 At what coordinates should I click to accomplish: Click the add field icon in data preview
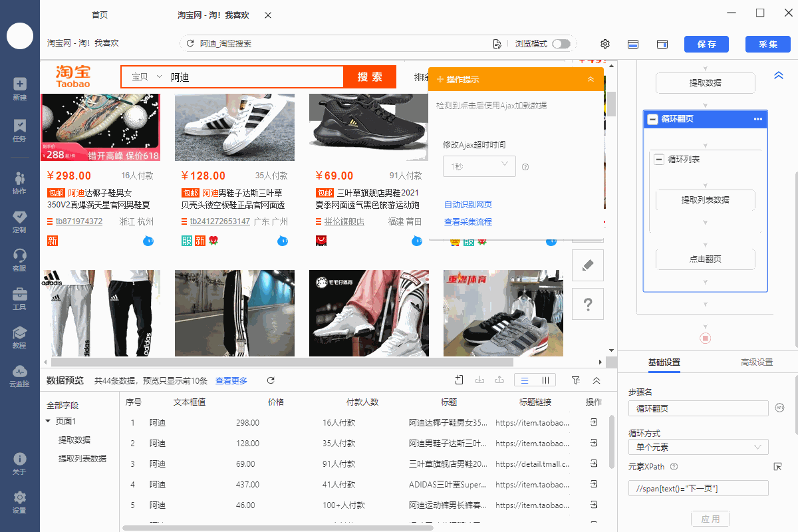[x=459, y=380]
